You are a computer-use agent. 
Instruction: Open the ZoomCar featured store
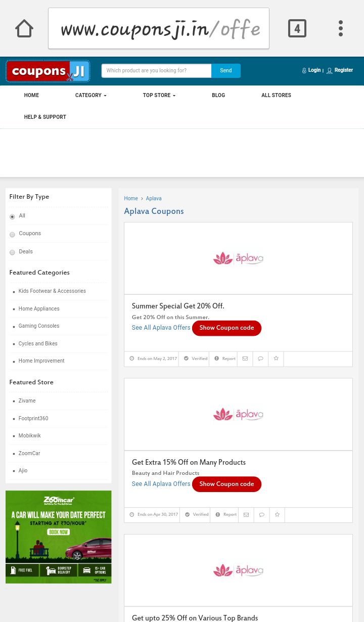(x=29, y=454)
